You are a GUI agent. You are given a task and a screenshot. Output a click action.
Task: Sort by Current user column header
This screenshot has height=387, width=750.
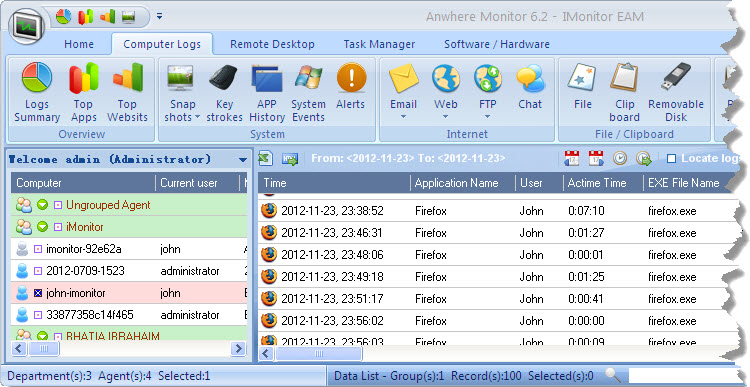coord(197,183)
